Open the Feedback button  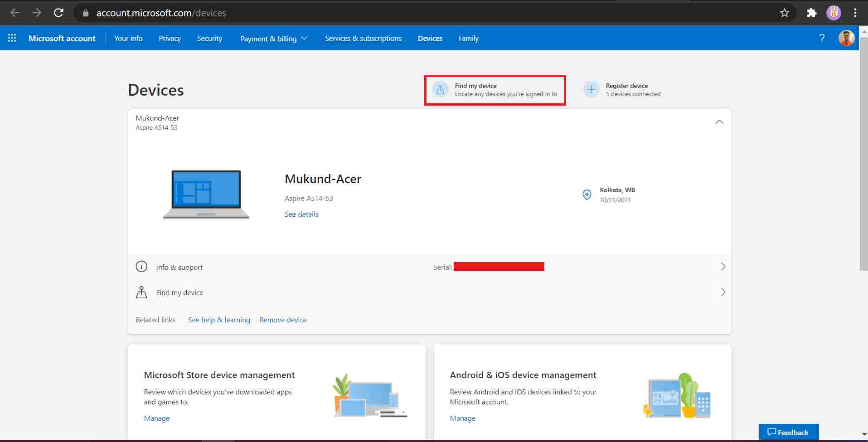pos(789,432)
